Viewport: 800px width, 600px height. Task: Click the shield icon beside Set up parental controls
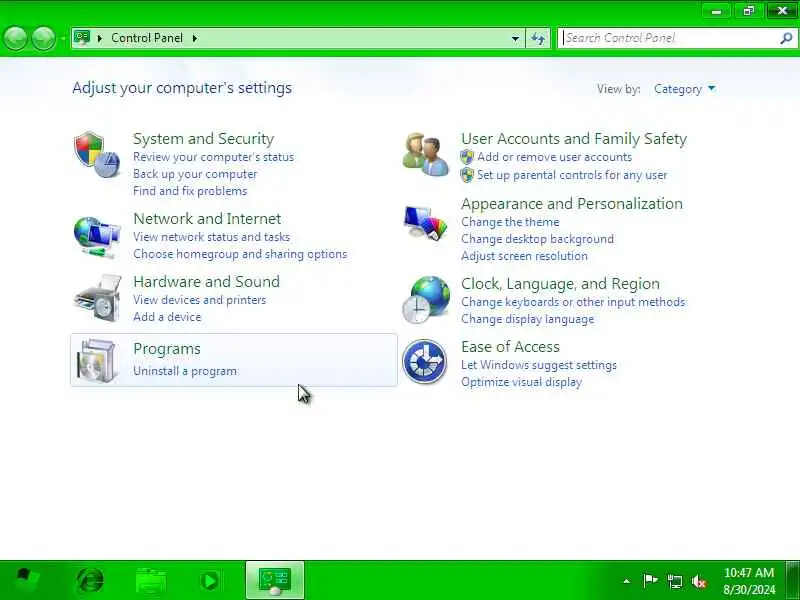pyautogui.click(x=467, y=175)
